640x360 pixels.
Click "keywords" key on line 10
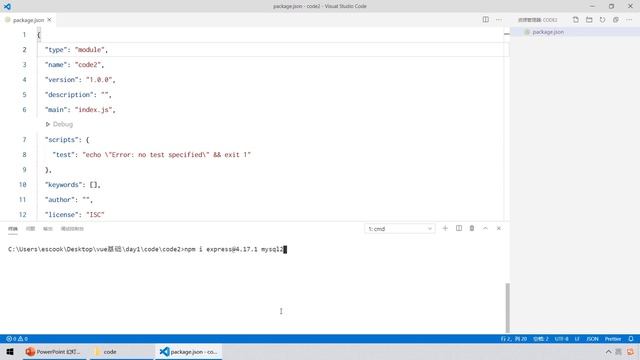point(63,184)
